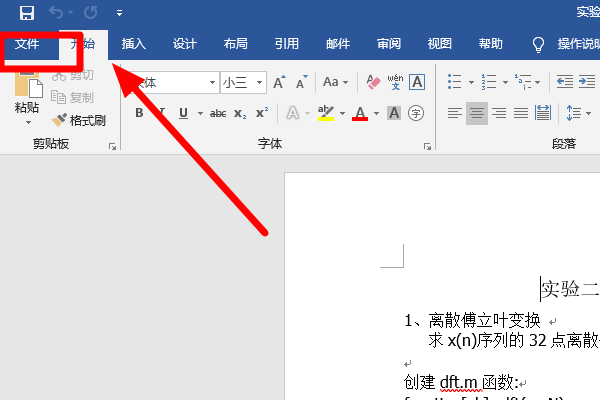The width and height of the screenshot is (600, 400).
Task: Increase font size with the large A
Action: click(x=279, y=82)
